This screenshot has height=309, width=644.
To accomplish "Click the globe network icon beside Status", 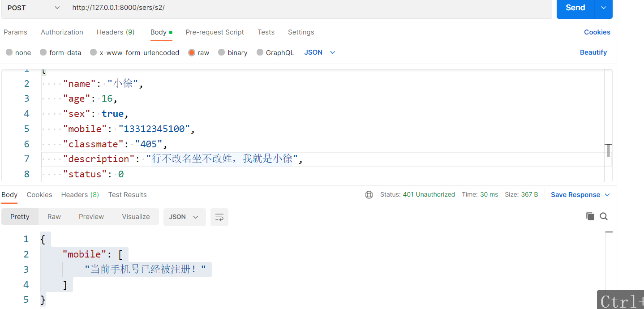I will 369,195.
